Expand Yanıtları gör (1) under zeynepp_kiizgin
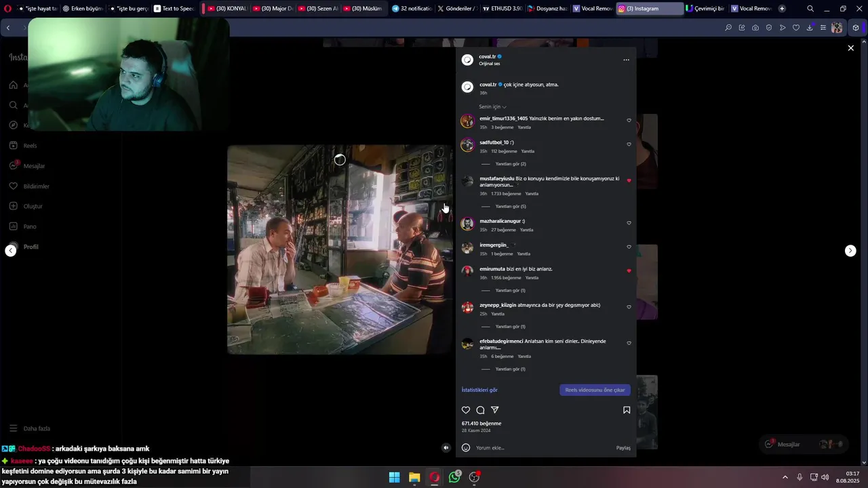 (x=511, y=327)
